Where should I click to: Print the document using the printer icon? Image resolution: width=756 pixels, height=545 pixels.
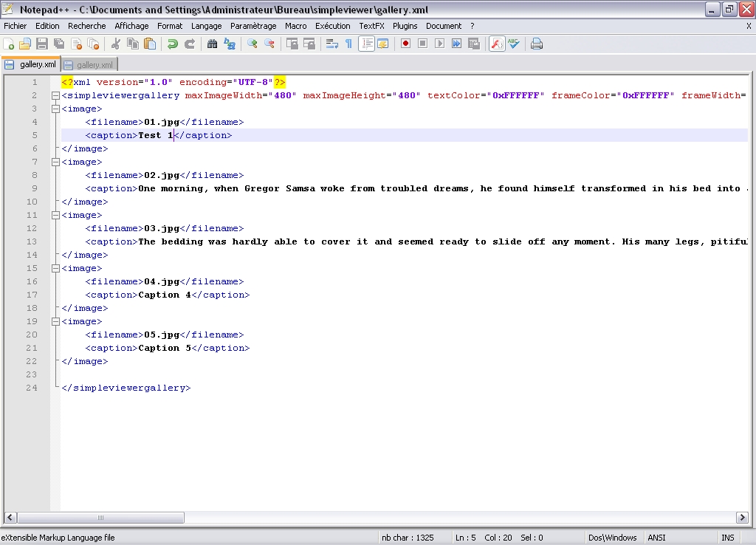click(x=537, y=44)
